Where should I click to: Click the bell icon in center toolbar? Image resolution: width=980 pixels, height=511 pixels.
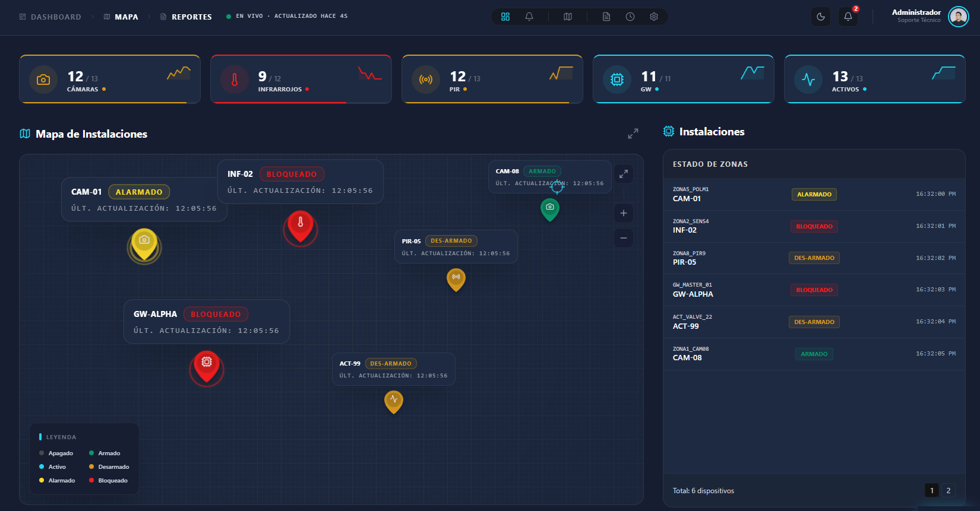tap(529, 17)
